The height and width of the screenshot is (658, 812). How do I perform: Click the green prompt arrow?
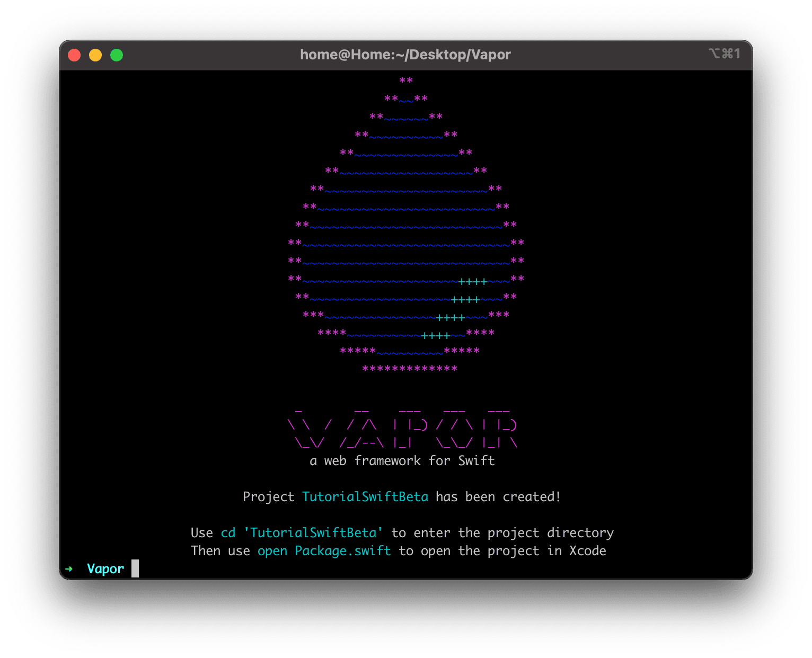point(69,569)
